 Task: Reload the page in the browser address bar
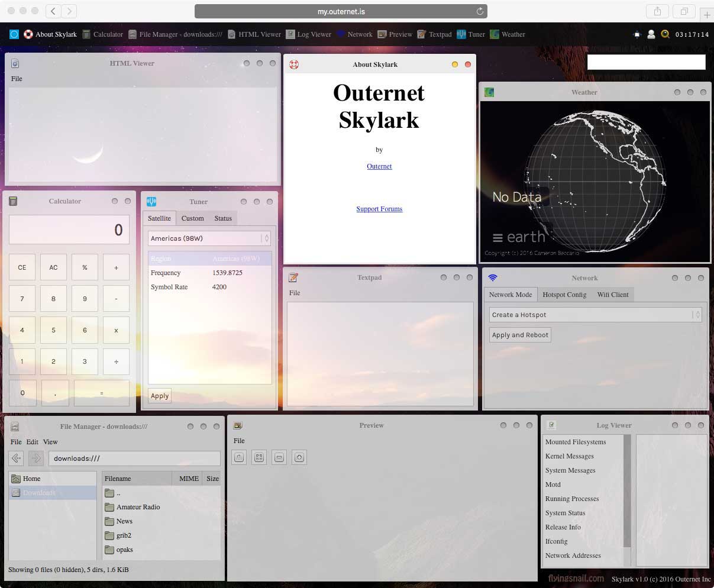(480, 11)
